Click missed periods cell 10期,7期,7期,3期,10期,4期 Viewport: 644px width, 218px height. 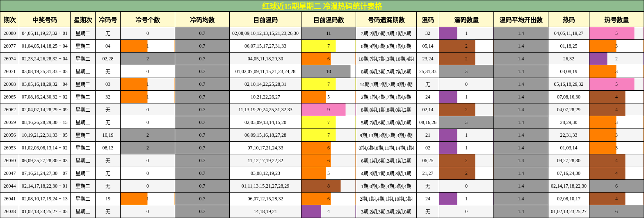(386, 59)
